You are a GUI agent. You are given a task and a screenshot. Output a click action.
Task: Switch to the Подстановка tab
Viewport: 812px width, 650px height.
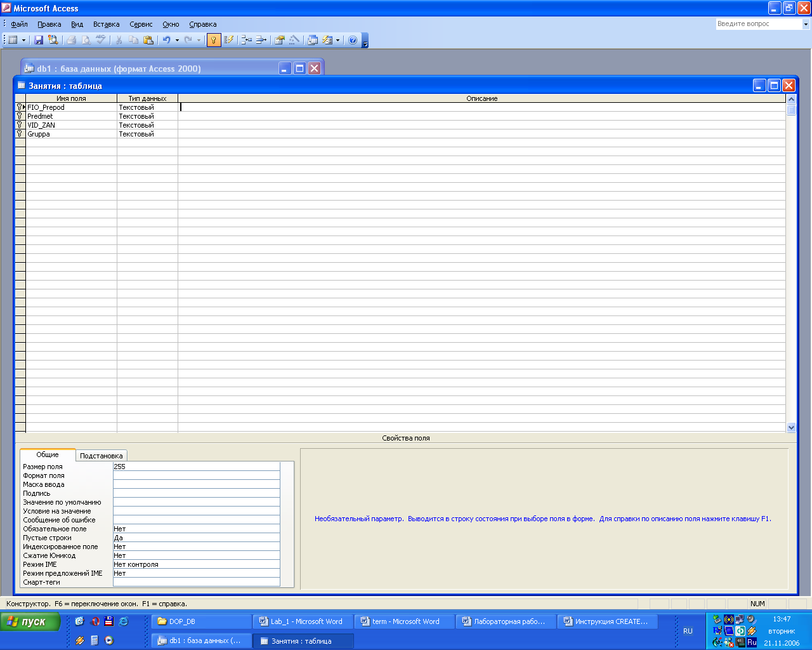pyautogui.click(x=101, y=456)
